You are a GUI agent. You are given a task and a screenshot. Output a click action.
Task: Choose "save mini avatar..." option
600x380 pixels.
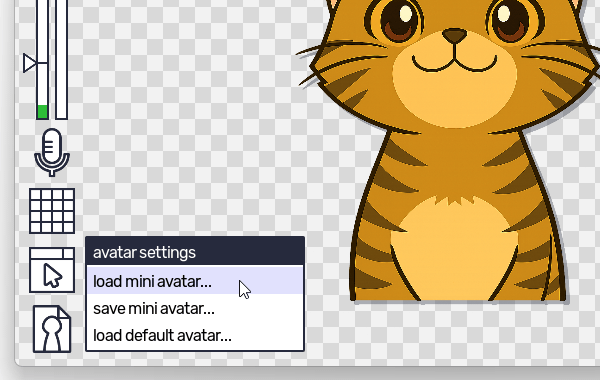click(195, 308)
